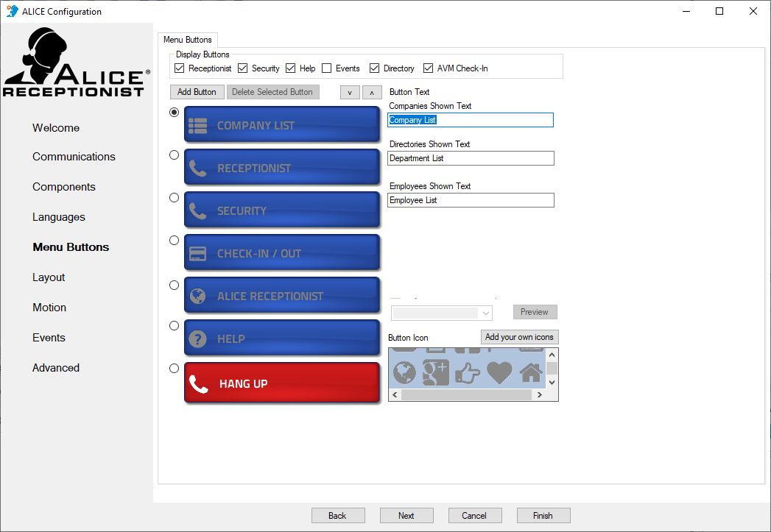This screenshot has height=532, width=771.
Task: Click the phone icon on HANG UP button
Action: (199, 383)
